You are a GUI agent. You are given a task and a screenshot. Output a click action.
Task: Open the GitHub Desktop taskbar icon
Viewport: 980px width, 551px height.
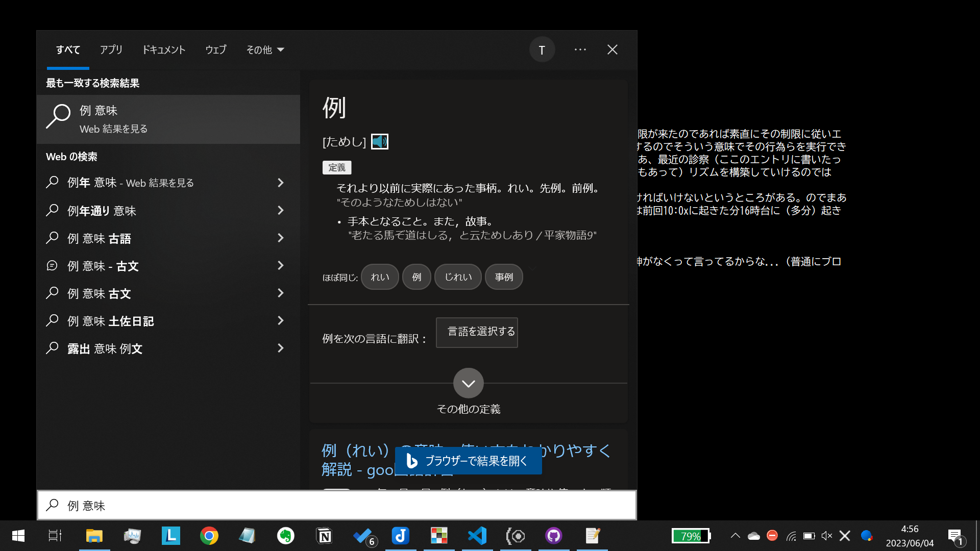click(x=553, y=536)
